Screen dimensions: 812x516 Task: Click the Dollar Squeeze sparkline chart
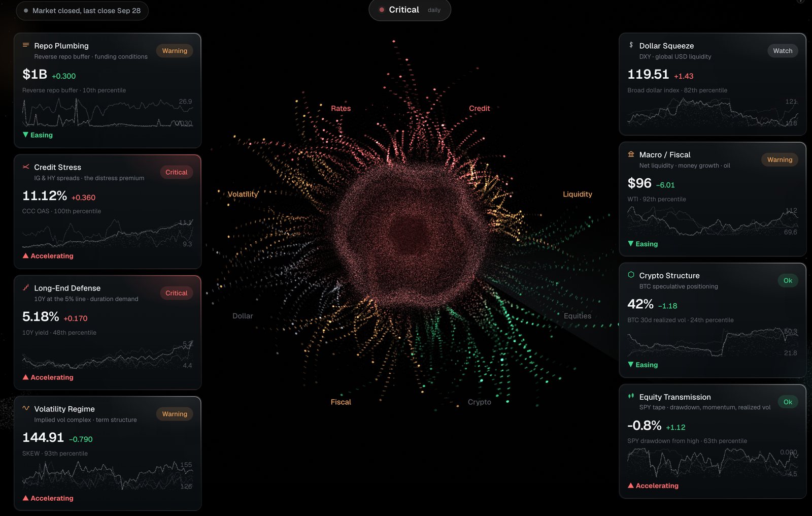[713, 112]
